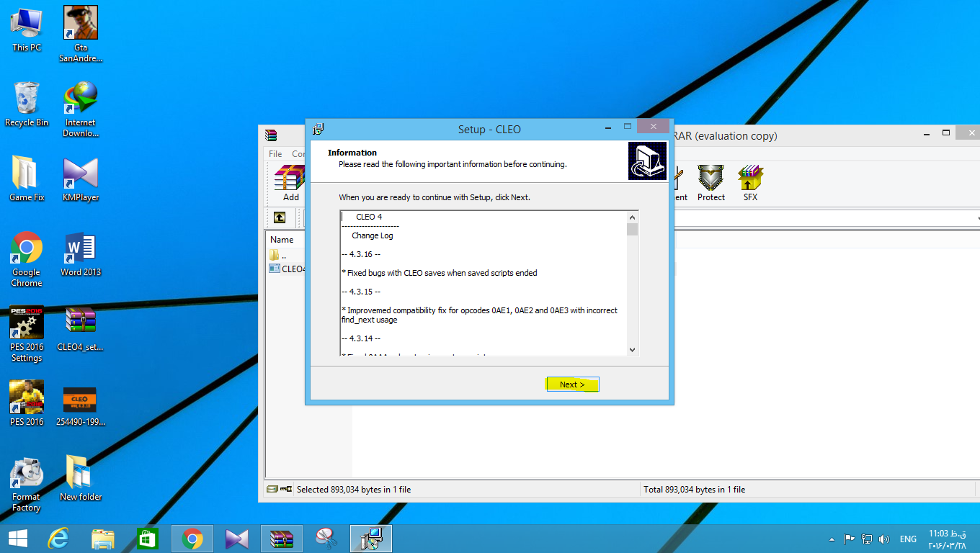
Task: Switch to KMPlayer in the taskbar
Action: click(237, 539)
